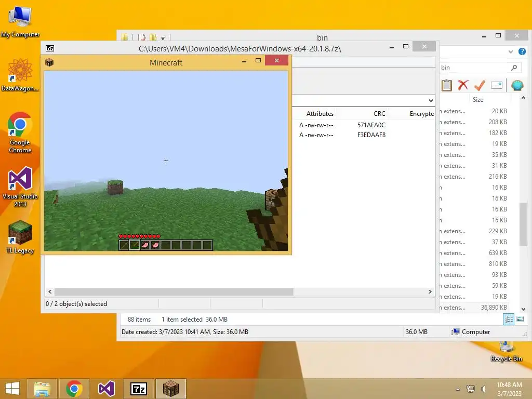Click the magnifier search icon in bin window
532x399 pixels.
[x=514, y=68]
